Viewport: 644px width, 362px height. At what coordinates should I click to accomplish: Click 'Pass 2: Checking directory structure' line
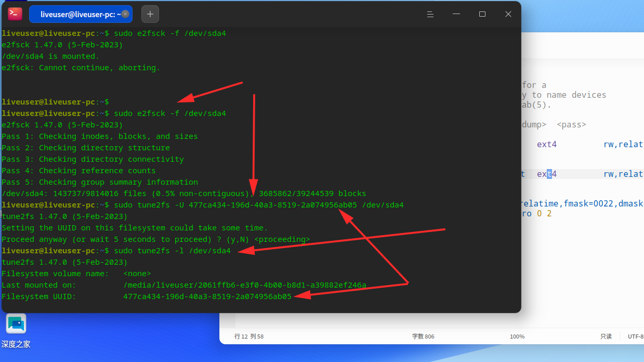click(86, 148)
